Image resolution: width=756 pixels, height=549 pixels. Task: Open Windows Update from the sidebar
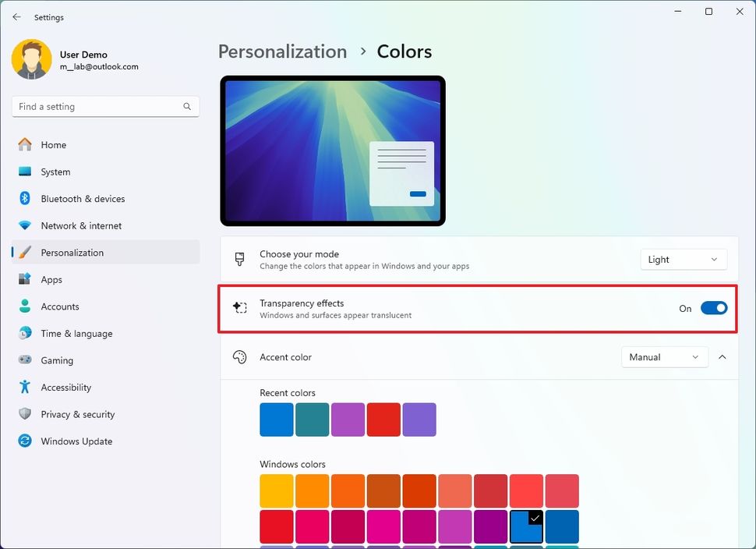[x=26, y=441]
